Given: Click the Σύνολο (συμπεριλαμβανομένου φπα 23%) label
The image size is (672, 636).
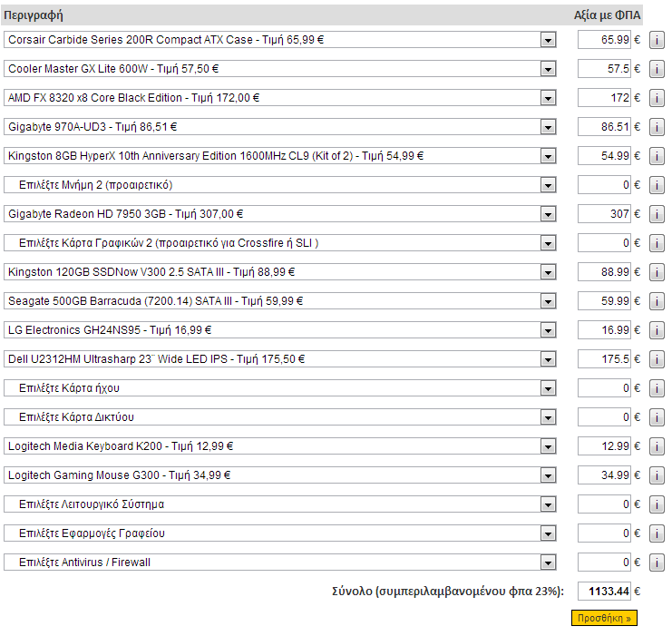Looking at the screenshot, I should (448, 592).
